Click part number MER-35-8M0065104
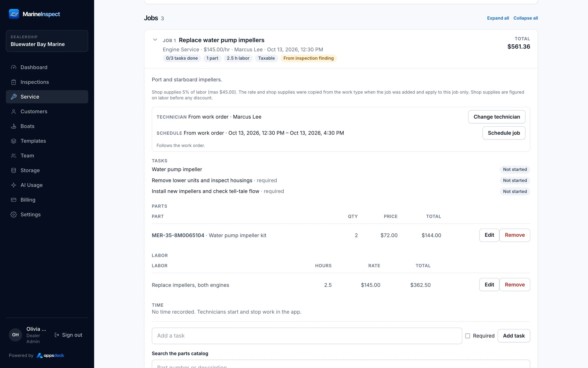 (178, 235)
